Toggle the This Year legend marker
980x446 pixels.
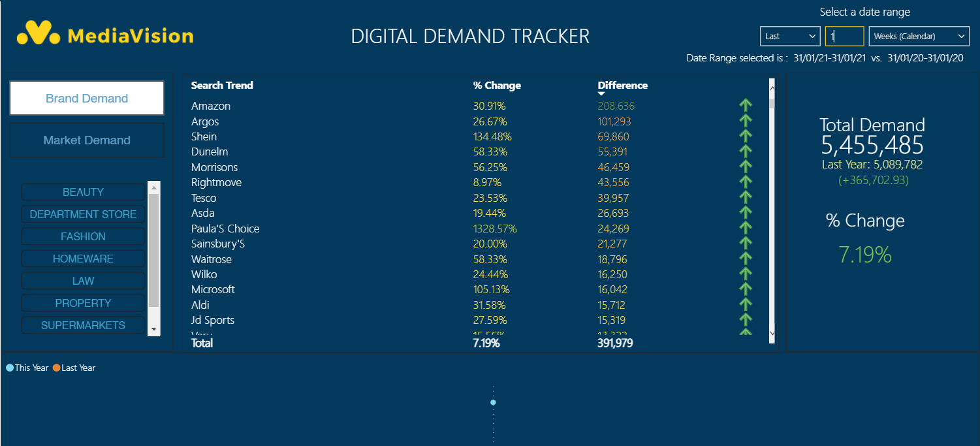pos(10,368)
